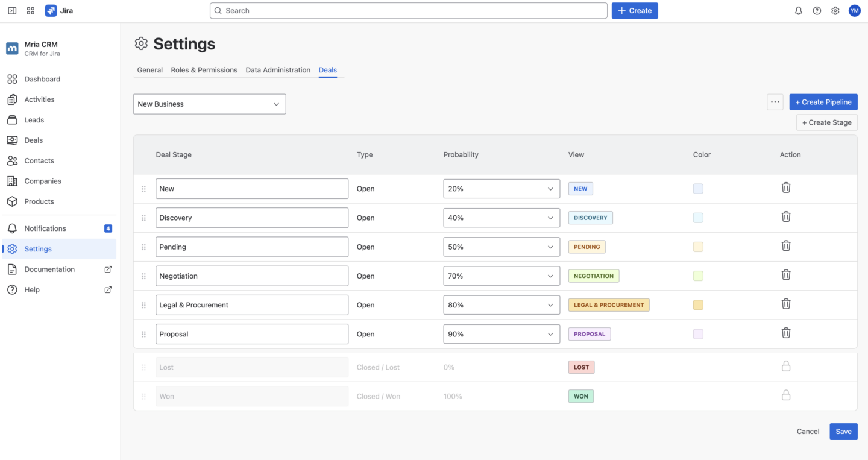Click the app switcher grid icon

[x=30, y=10]
